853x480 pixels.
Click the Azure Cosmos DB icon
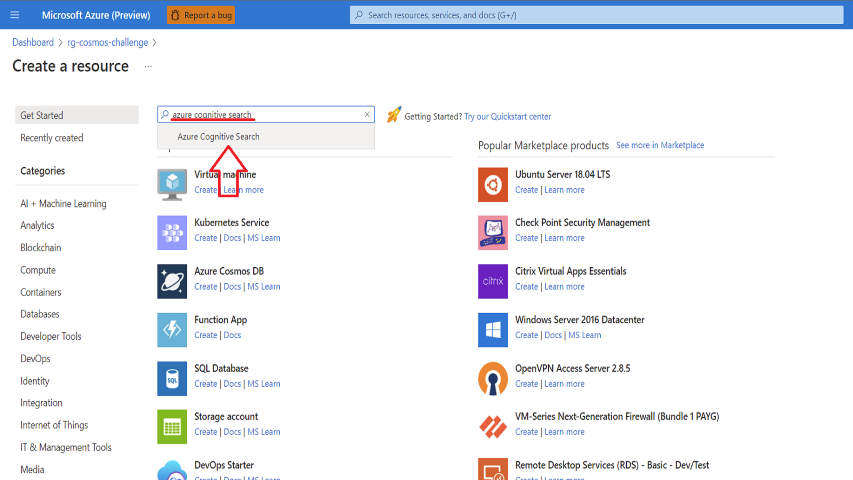tap(172, 281)
